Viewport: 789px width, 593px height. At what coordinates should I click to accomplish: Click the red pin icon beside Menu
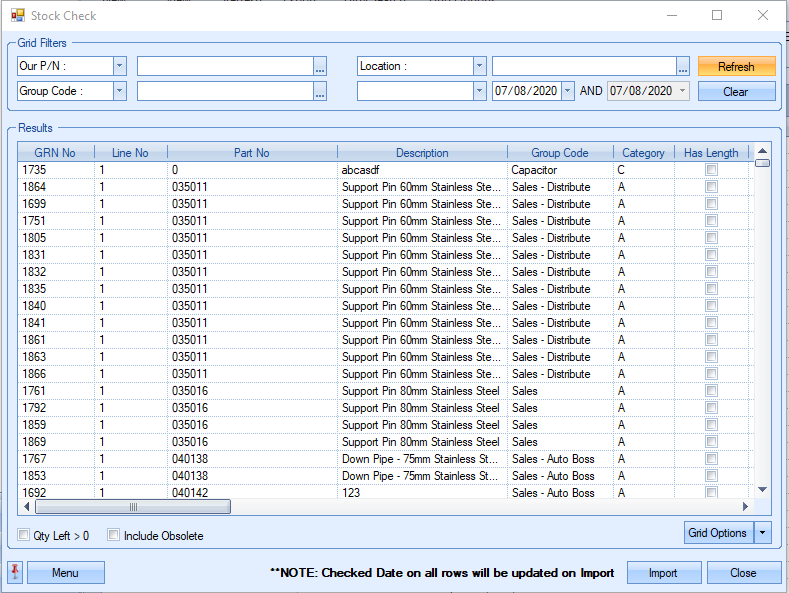(15, 573)
